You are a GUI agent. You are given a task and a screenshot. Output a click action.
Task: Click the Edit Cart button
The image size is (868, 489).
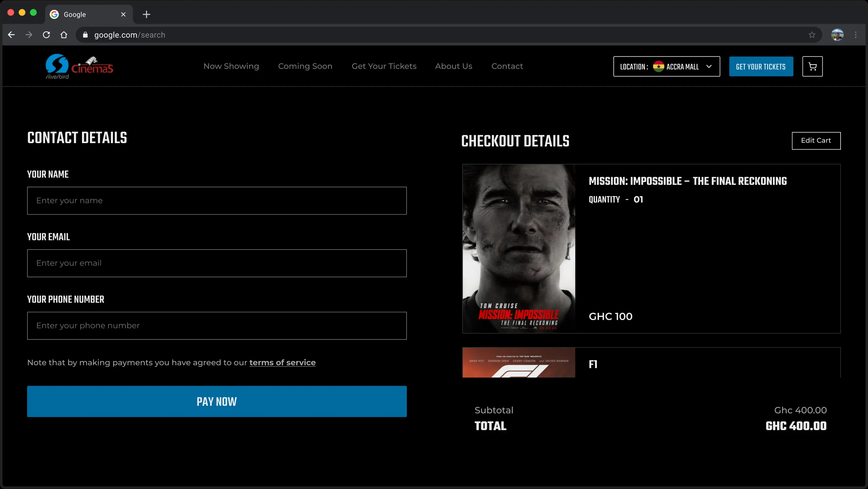(816, 141)
